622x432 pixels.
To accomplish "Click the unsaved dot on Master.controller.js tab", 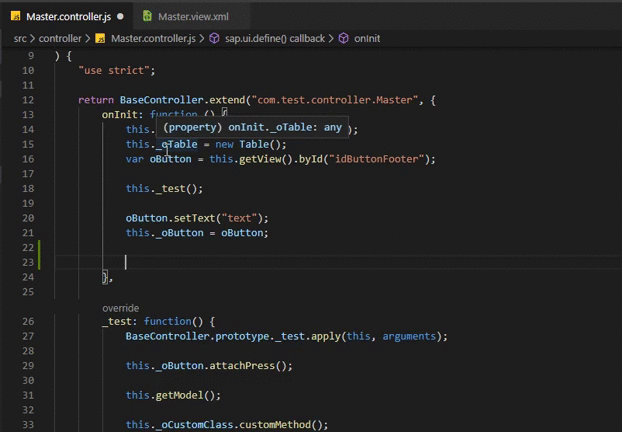I will click(x=121, y=17).
